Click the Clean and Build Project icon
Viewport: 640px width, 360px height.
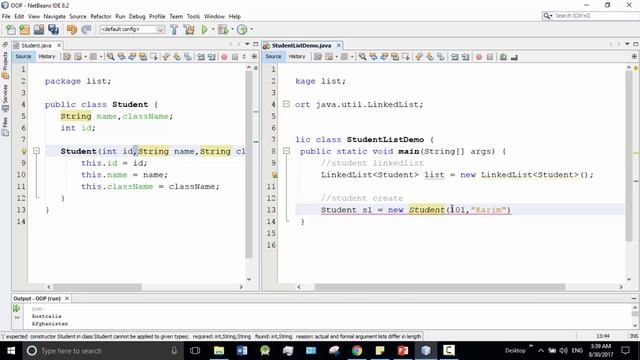coord(189,29)
